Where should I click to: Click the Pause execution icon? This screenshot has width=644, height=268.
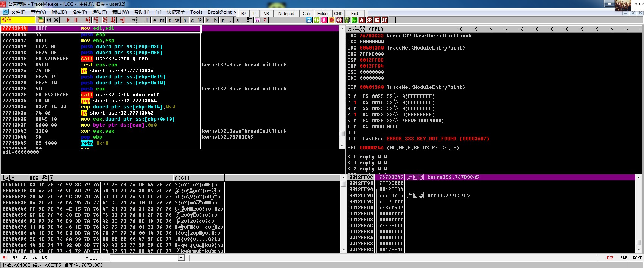[76, 20]
